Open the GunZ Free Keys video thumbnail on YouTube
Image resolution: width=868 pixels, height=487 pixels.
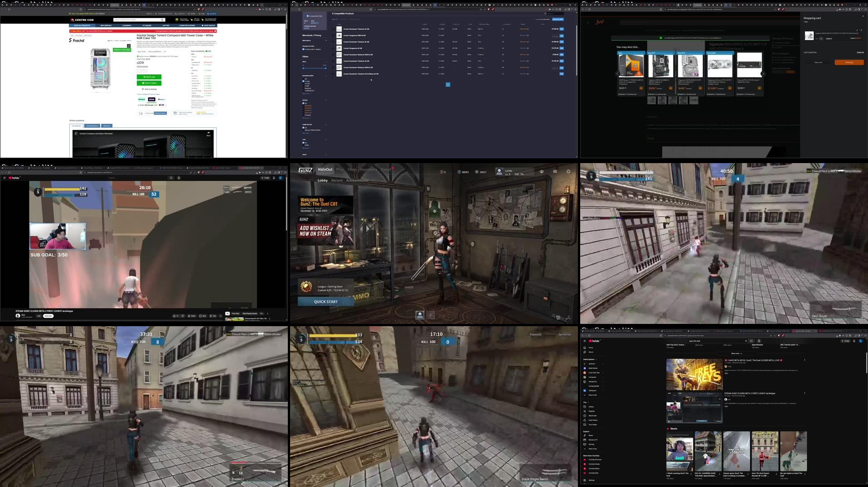pyautogui.click(x=694, y=374)
